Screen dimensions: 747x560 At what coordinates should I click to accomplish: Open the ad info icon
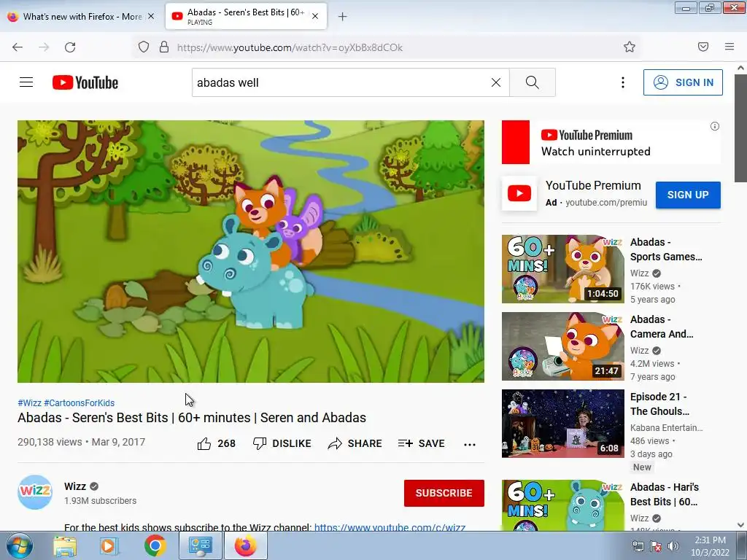click(715, 126)
